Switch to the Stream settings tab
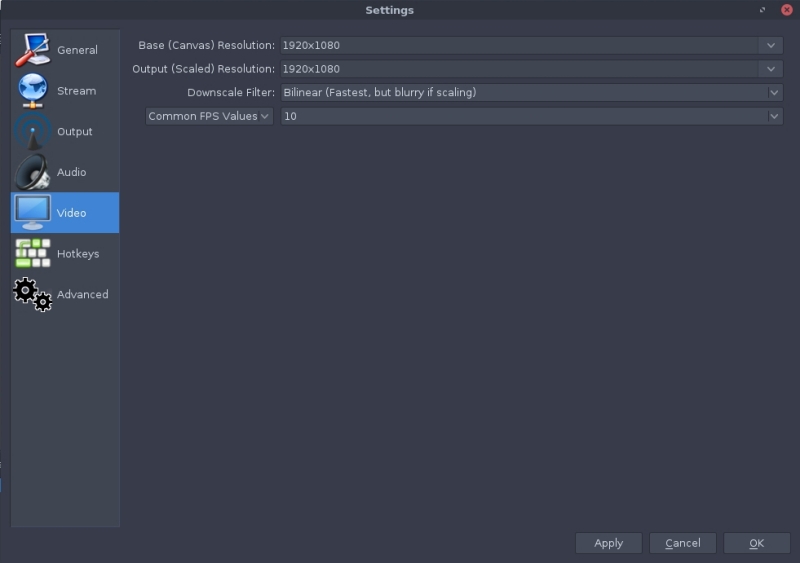 point(76,91)
